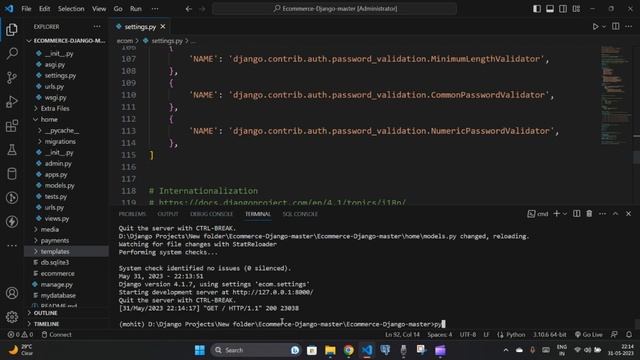Click the UTF-8 encoding indicator
Image resolution: width=640 pixels, height=360 pixels.
tap(468, 334)
